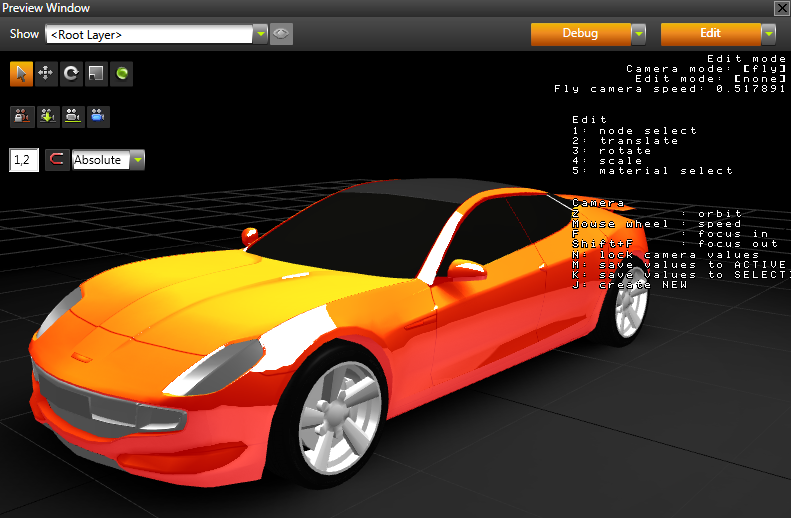Select the node select arrow tool
Image resolution: width=791 pixels, height=518 pixels.
[21, 73]
